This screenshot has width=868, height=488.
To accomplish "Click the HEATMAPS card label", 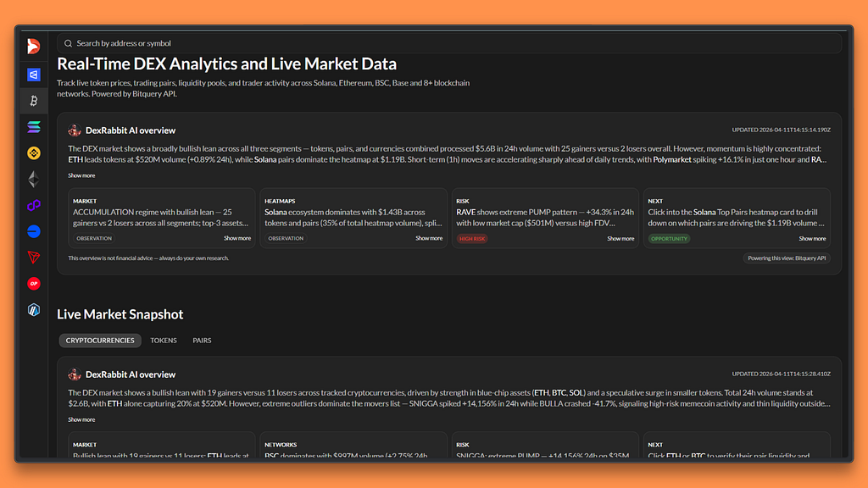I will [x=280, y=201].
